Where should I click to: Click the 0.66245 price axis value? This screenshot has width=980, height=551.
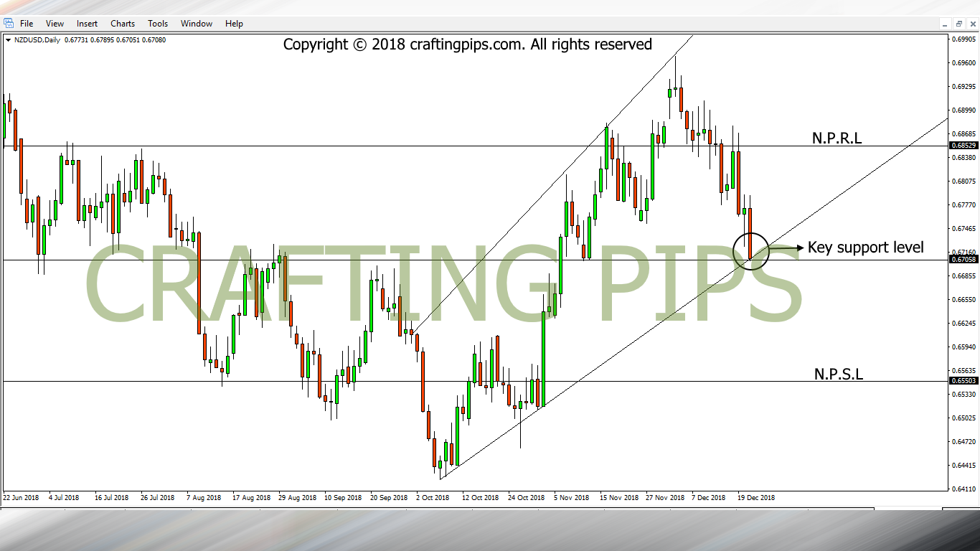click(965, 324)
